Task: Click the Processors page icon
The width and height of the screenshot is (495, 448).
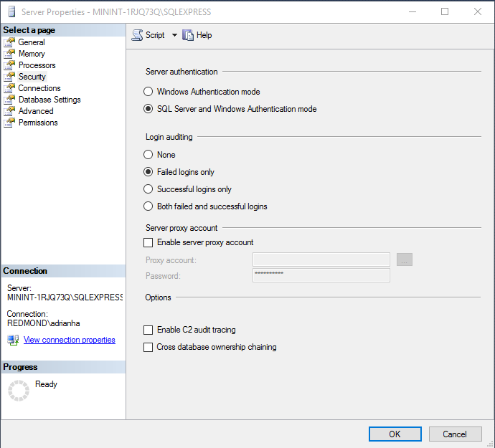Action: point(9,65)
